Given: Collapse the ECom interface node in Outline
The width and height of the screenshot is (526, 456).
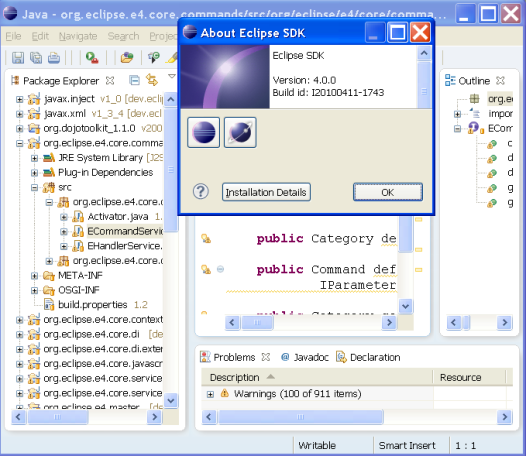Looking at the screenshot, I should [x=457, y=129].
